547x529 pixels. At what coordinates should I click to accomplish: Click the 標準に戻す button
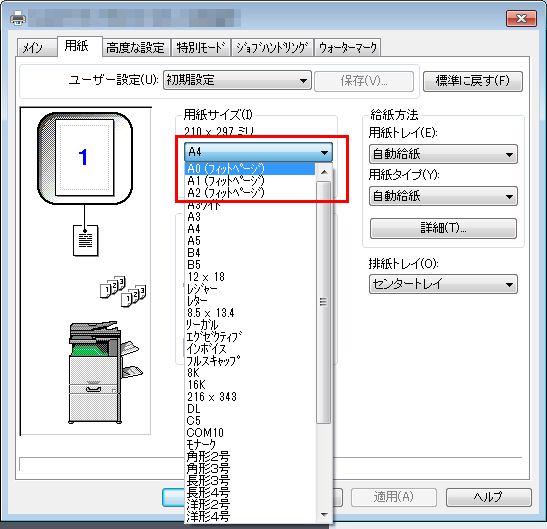click(x=473, y=81)
